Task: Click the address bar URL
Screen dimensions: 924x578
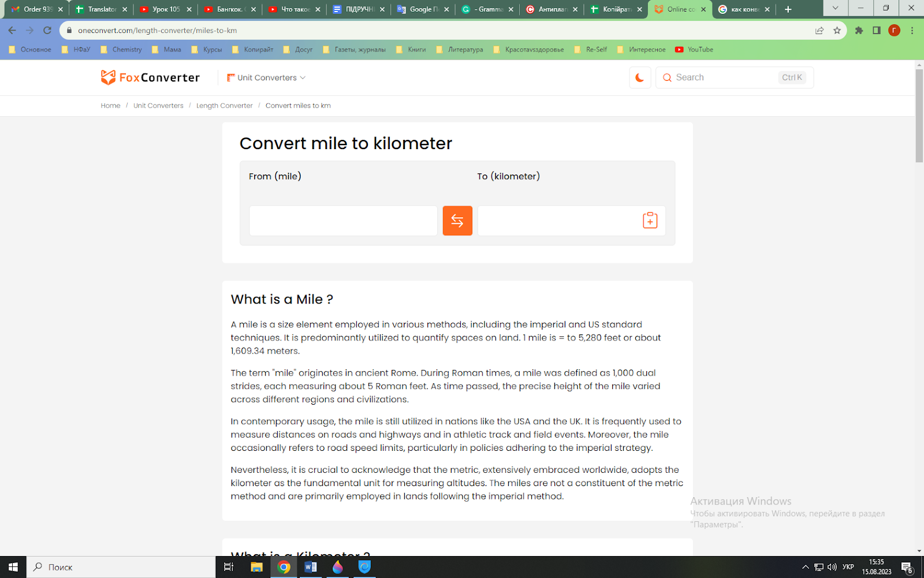Action: [x=157, y=30]
